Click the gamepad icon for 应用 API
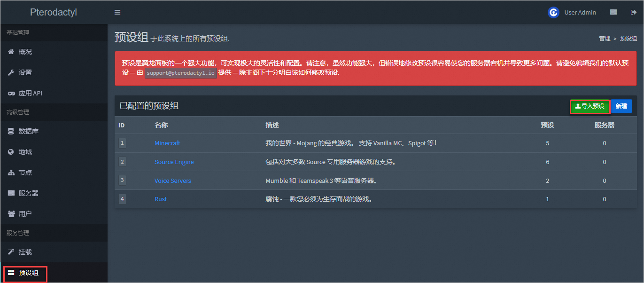Viewport: 644px width, 283px height. [x=11, y=93]
